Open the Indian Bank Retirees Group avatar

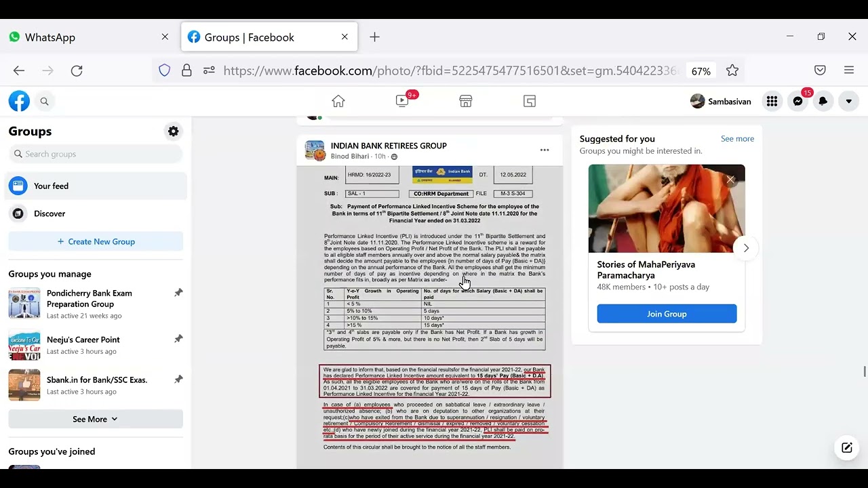315,150
